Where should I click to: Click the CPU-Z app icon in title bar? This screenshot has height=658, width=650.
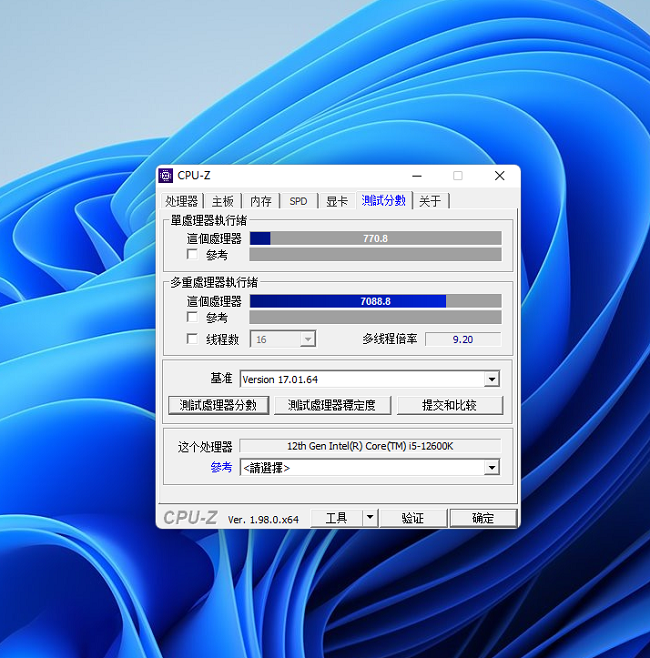(166, 175)
